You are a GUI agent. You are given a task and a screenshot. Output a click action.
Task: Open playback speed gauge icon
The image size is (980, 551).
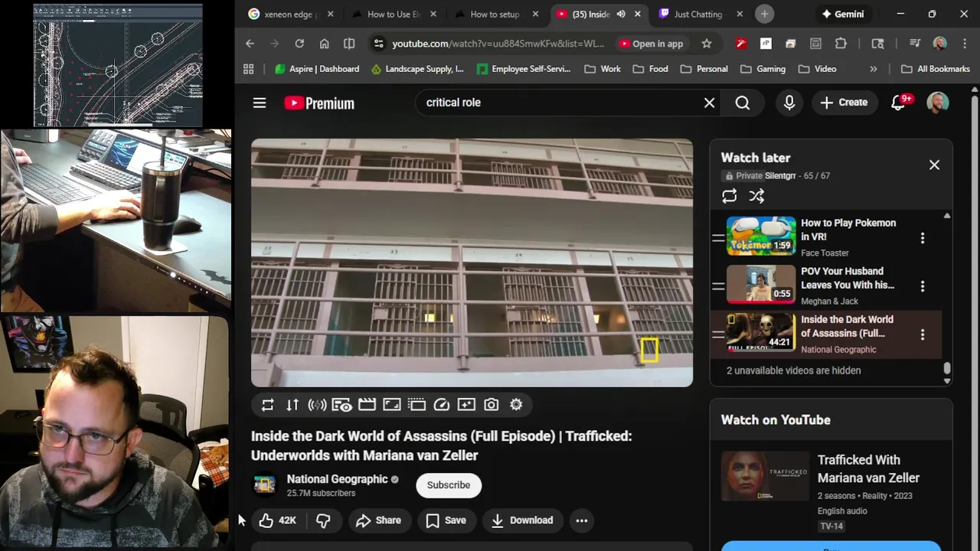tap(442, 405)
